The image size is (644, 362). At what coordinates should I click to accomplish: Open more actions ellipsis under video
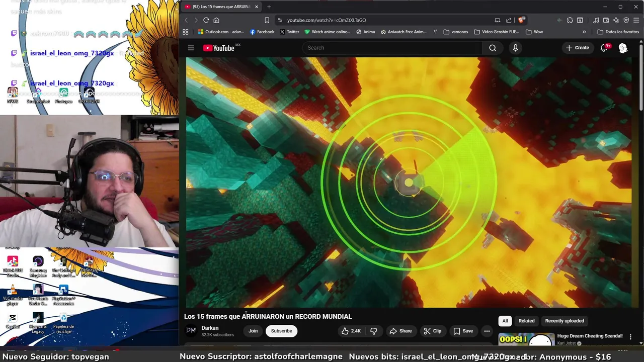click(487, 331)
